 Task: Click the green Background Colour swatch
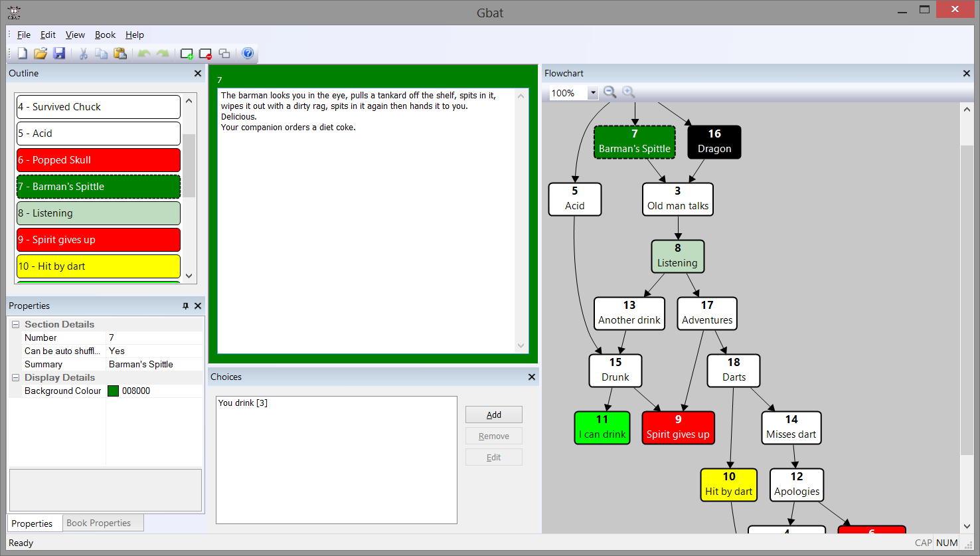[113, 391]
